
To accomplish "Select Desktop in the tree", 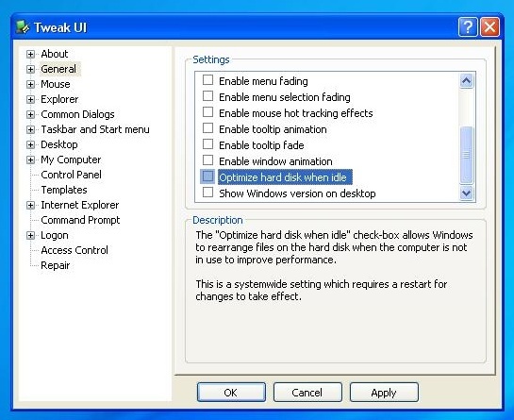I will click(59, 144).
